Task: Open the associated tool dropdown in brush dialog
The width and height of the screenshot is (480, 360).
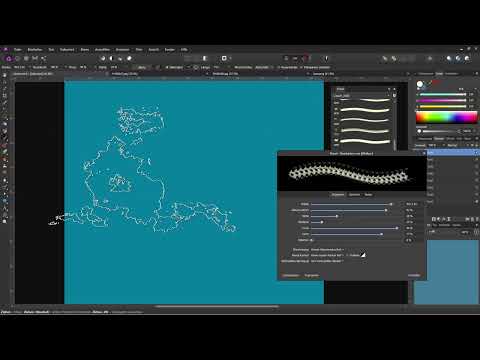Action: click(327, 261)
